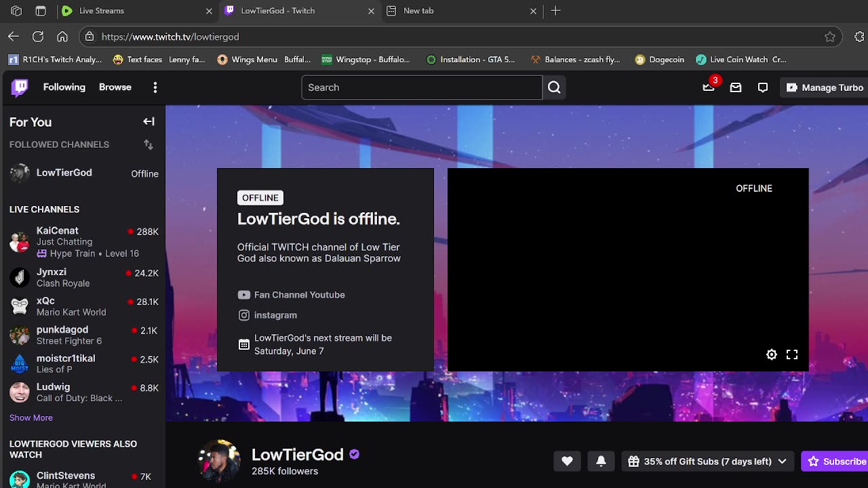The height and width of the screenshot is (488, 868).
Task: Open Following page in Twitch nav
Action: pyautogui.click(x=64, y=87)
